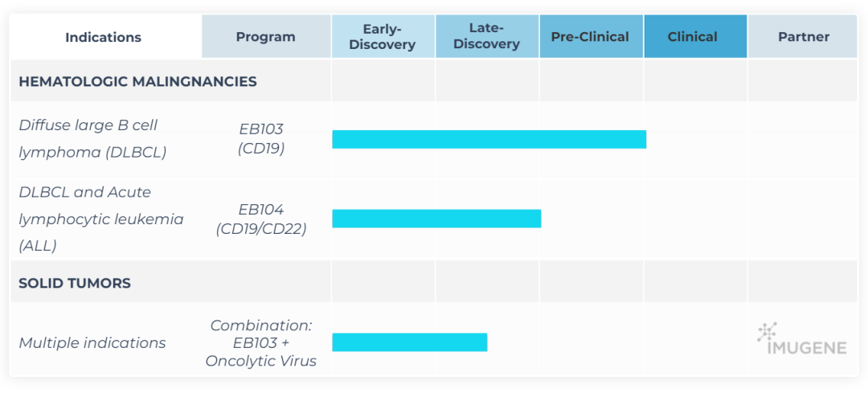Select the Solid Tumors section heading
Viewport: 868px width, 393px height.
tap(75, 283)
